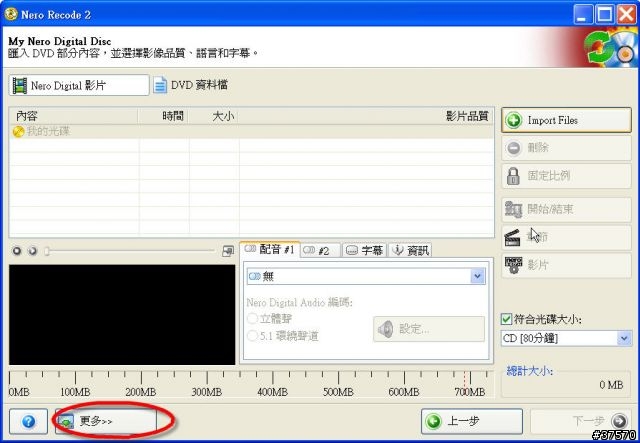Toggle the 符合光碟大小 checkbox

click(506, 319)
